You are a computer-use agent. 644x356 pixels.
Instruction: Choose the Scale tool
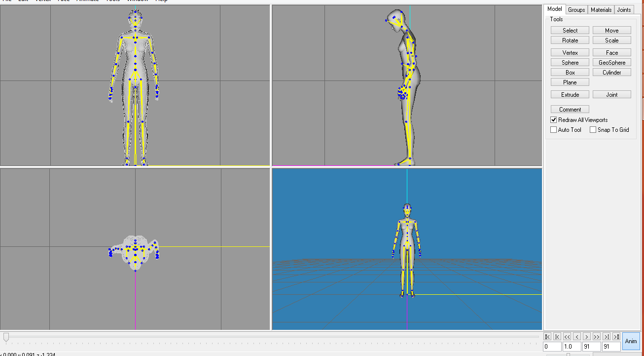tap(612, 40)
